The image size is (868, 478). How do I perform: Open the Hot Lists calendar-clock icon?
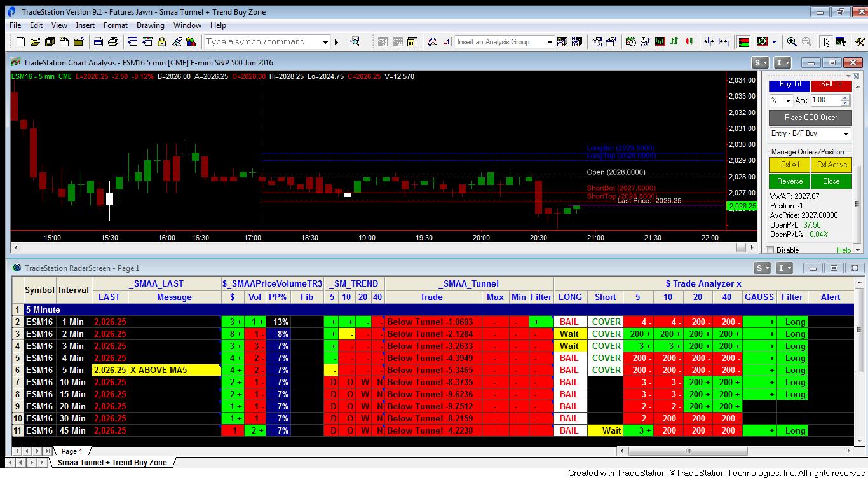[629, 41]
